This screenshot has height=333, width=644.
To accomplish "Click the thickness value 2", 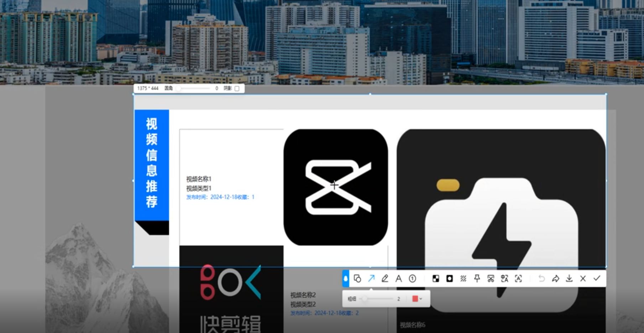I will (x=399, y=299).
